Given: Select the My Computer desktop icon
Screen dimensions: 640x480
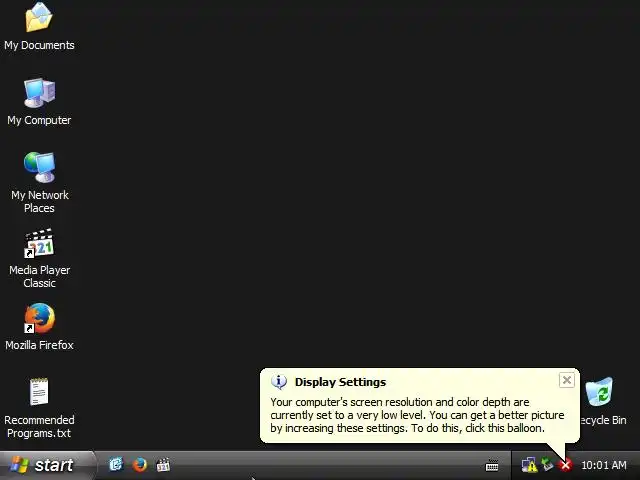Looking at the screenshot, I should pyautogui.click(x=39, y=93).
